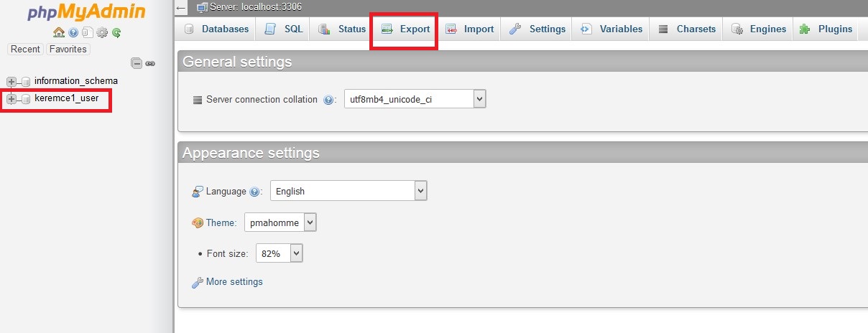This screenshot has width=868, height=333.
Task: Open Font size dropdown showing 82%
Action: pyautogui.click(x=280, y=253)
